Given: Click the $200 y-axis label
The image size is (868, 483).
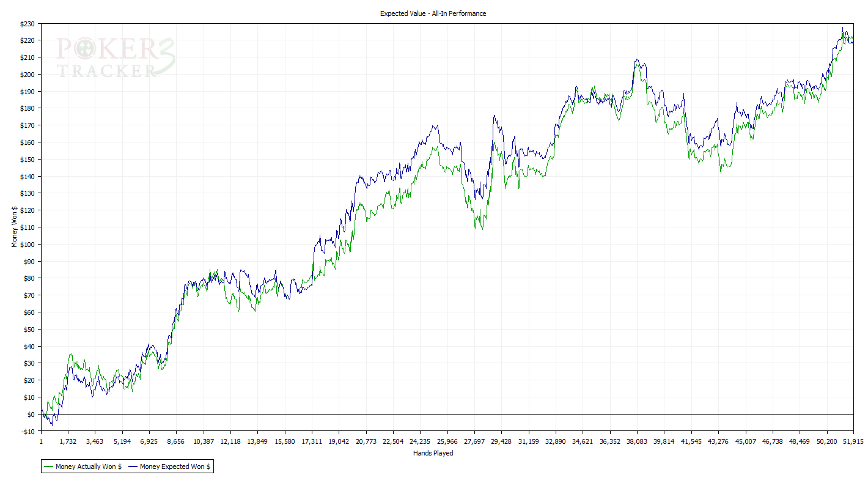Looking at the screenshot, I should [28, 74].
